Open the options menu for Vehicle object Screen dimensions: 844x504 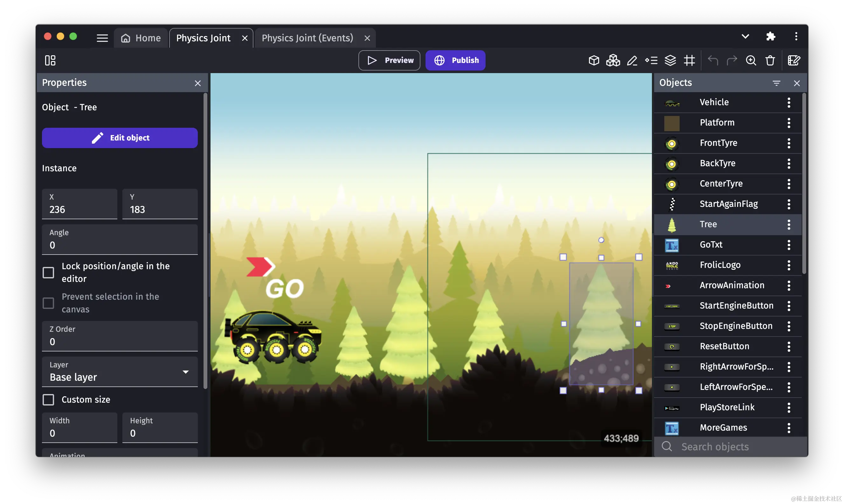click(x=789, y=102)
